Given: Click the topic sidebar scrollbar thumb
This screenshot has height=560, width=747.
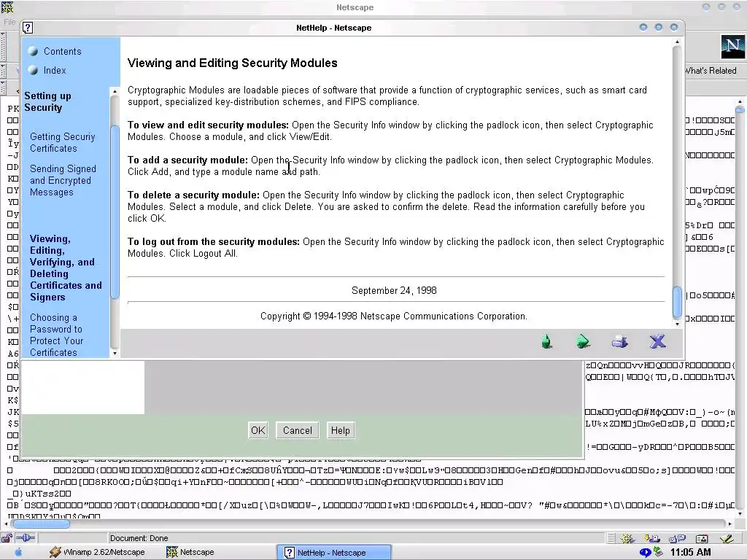Looking at the screenshot, I should 115,212.
